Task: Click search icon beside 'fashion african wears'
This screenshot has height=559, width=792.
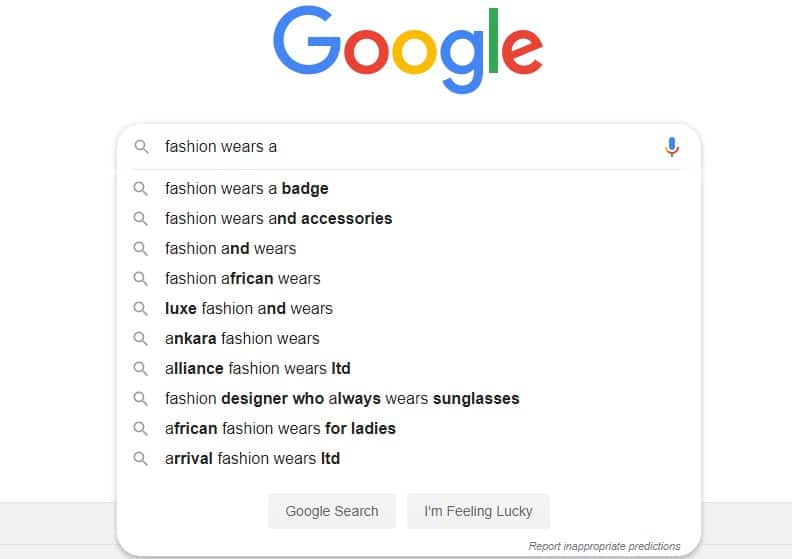Action: (x=141, y=278)
